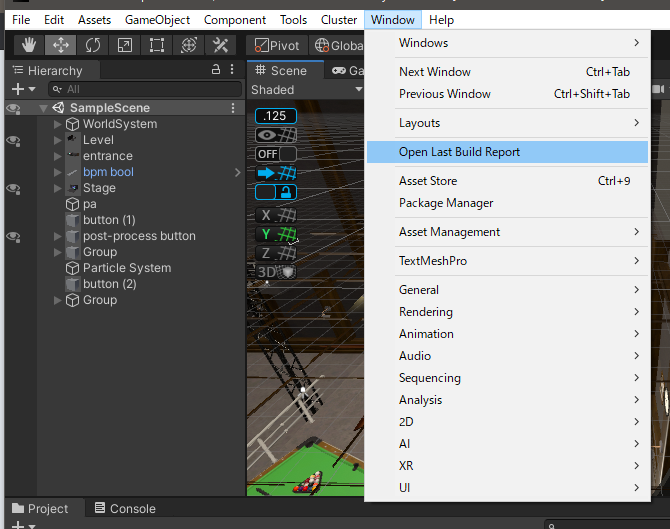670x529 pixels.
Task: Toggle Y axis grid button
Action: pyautogui.click(x=276, y=234)
